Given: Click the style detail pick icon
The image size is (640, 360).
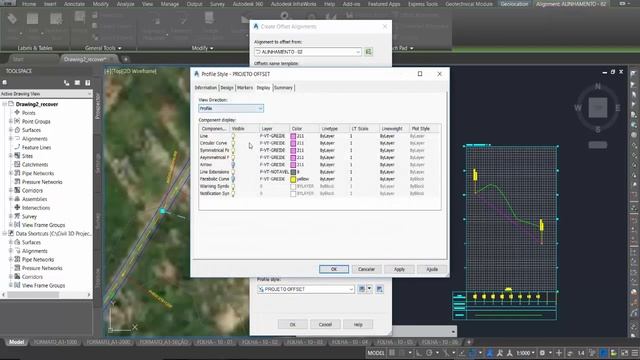Looking at the screenshot, I should pos(380,289).
